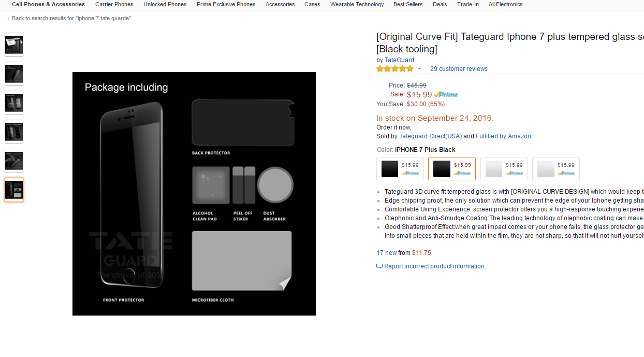
Task: Click the back arrow before search results link
Action: click(x=8, y=19)
